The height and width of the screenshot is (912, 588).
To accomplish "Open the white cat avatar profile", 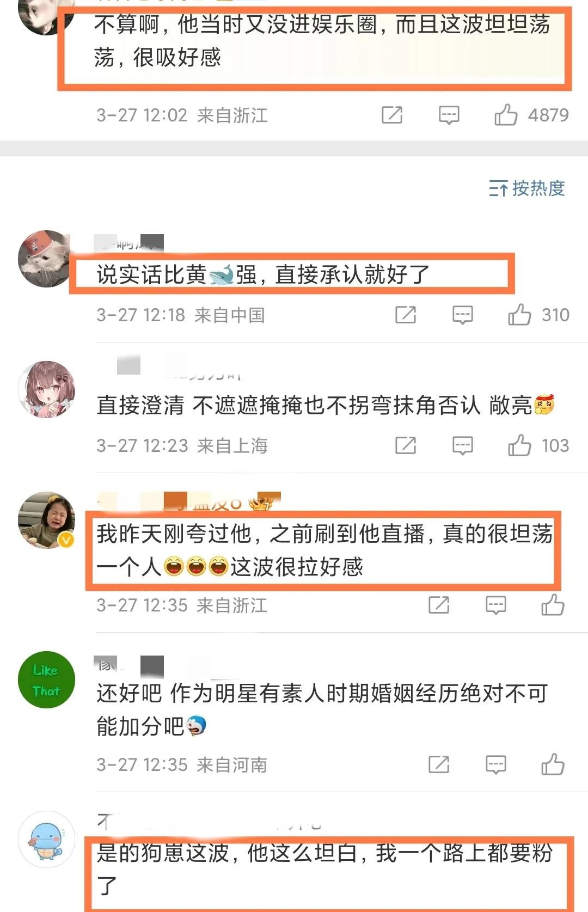I will (46, 259).
